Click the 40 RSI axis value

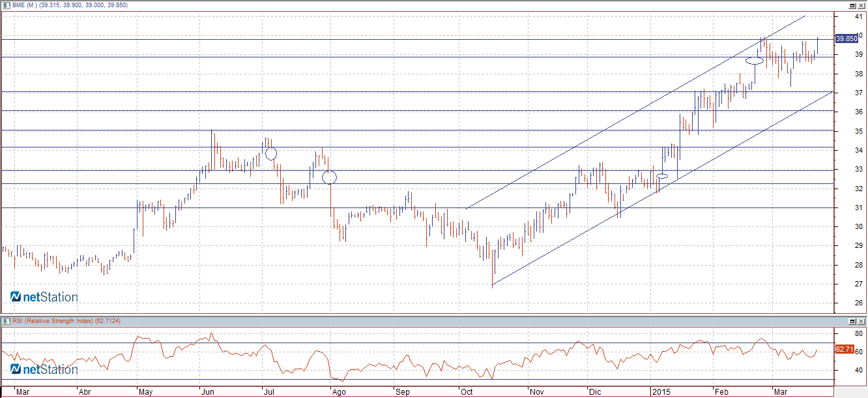860,369
